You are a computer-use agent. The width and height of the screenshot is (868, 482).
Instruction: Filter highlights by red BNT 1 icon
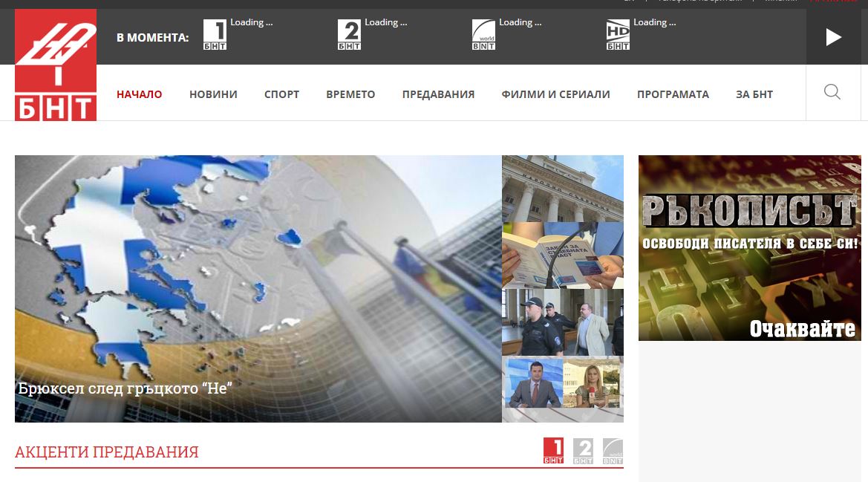click(x=553, y=451)
